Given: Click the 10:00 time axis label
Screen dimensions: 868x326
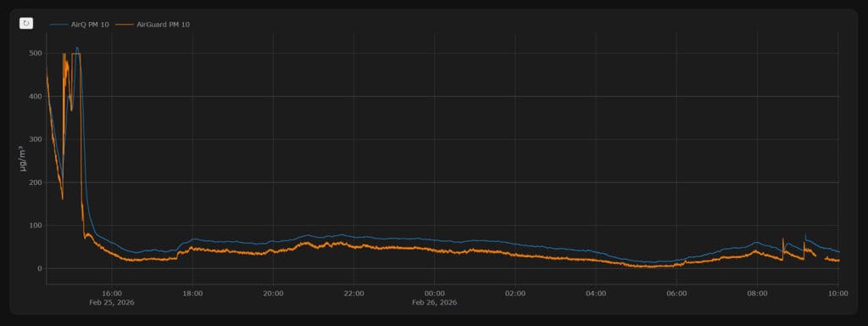Looking at the screenshot, I should [x=837, y=293].
